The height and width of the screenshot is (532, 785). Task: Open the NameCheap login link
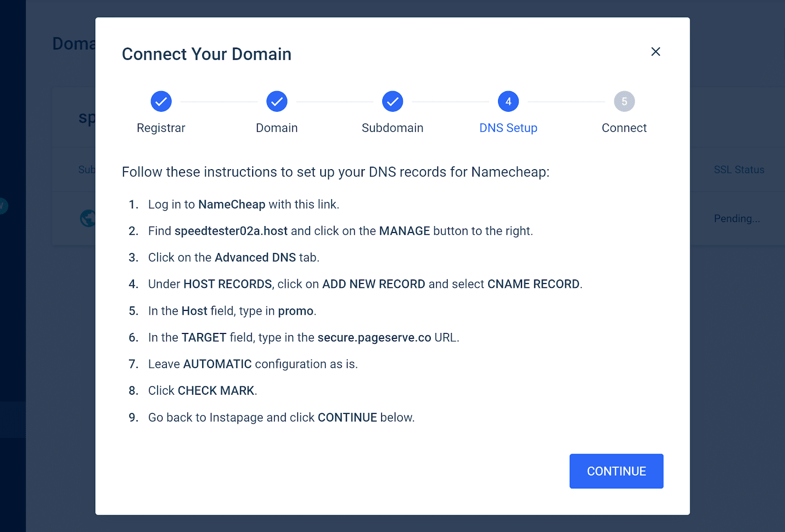tap(232, 204)
